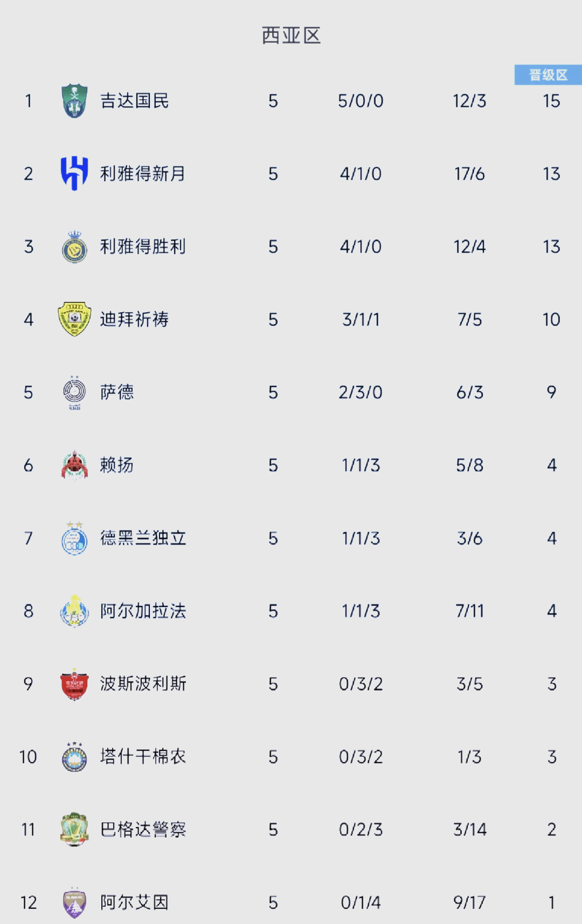Select the 迪拜祈祷 yellow crest
Viewport: 582px width, 924px height.
[74, 319]
